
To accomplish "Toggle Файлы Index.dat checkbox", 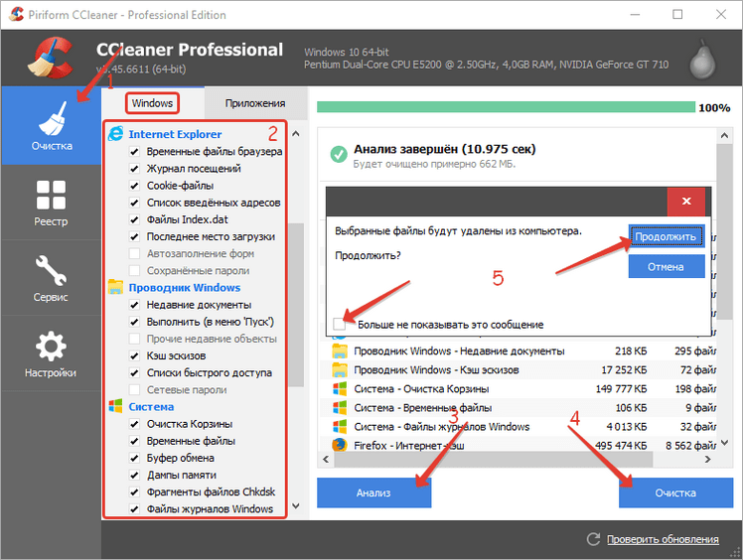I will coord(134,219).
